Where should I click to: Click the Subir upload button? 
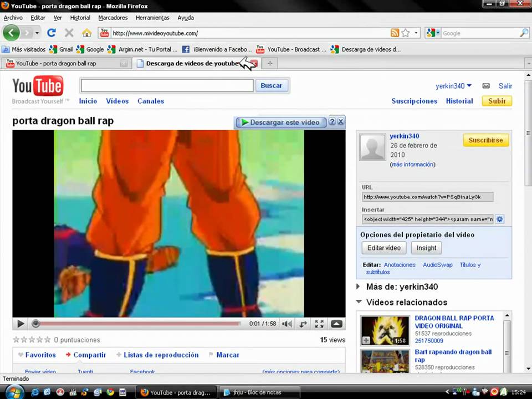[x=497, y=101]
